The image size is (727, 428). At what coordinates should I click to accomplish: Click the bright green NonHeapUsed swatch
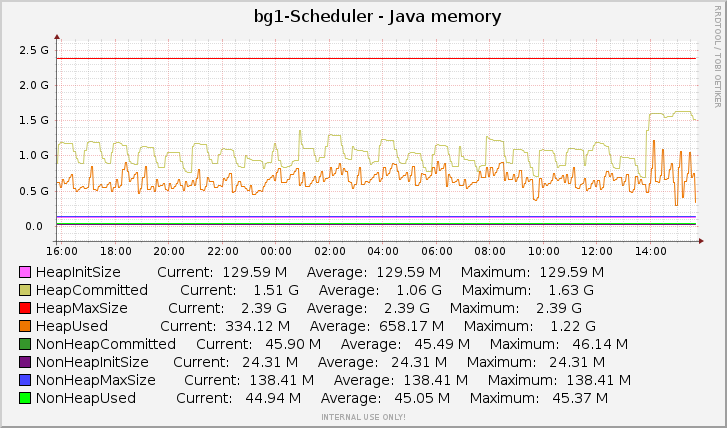tap(25, 398)
